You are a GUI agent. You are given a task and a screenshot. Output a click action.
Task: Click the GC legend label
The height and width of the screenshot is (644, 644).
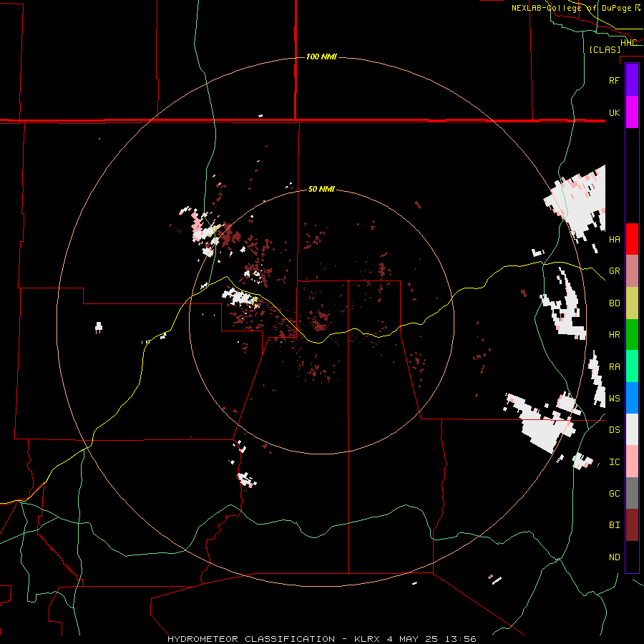(614, 493)
